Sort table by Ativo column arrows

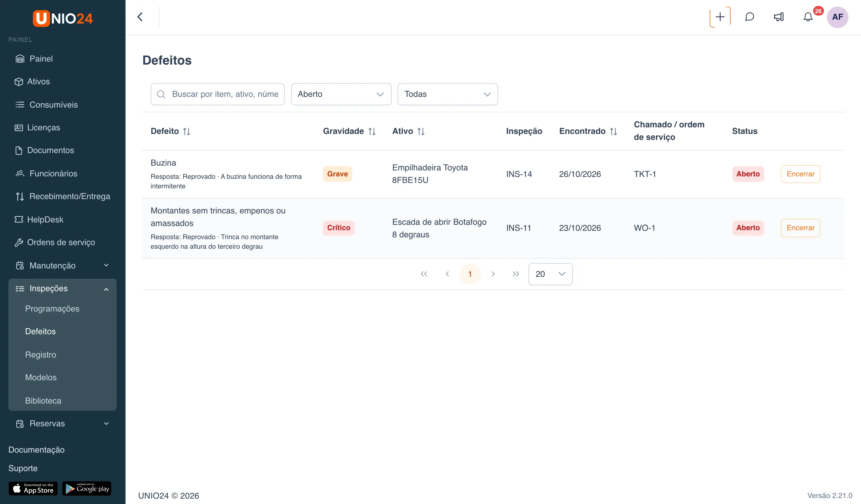point(421,131)
